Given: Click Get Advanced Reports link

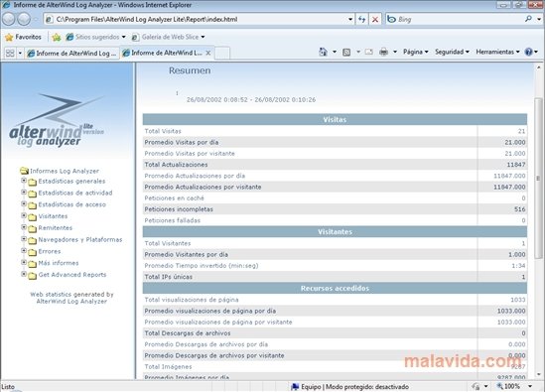Looking at the screenshot, I should pos(72,275).
